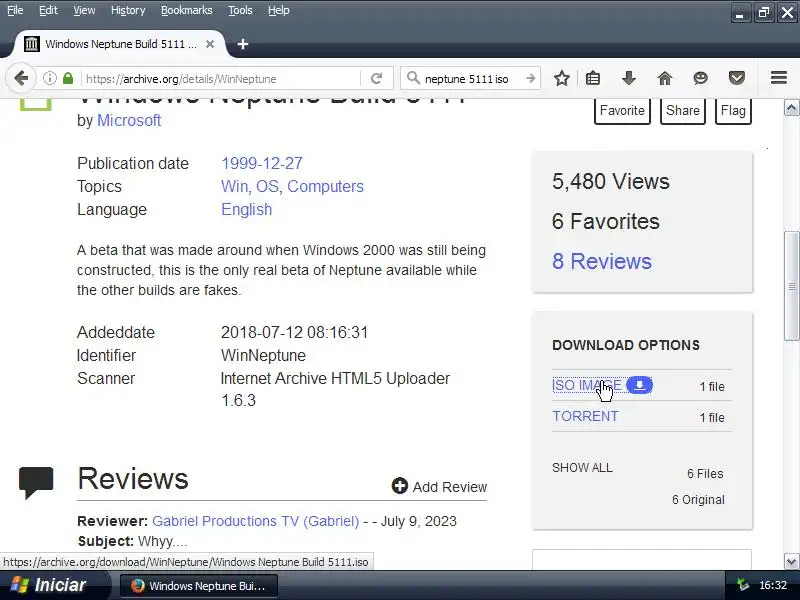Screen dimensions: 800x600
Task: Open the File menu
Action: click(15, 10)
